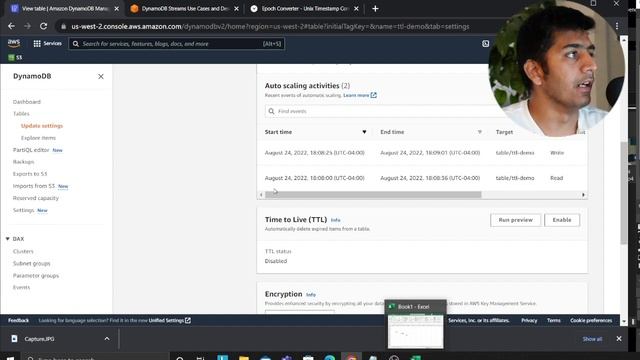Image resolution: width=640 pixels, height=360 pixels.
Task: Open Cookie preferences in footer
Action: [x=591, y=320]
